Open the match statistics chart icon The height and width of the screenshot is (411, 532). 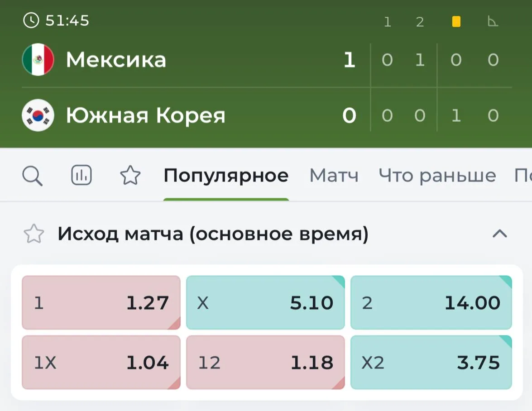click(x=81, y=175)
